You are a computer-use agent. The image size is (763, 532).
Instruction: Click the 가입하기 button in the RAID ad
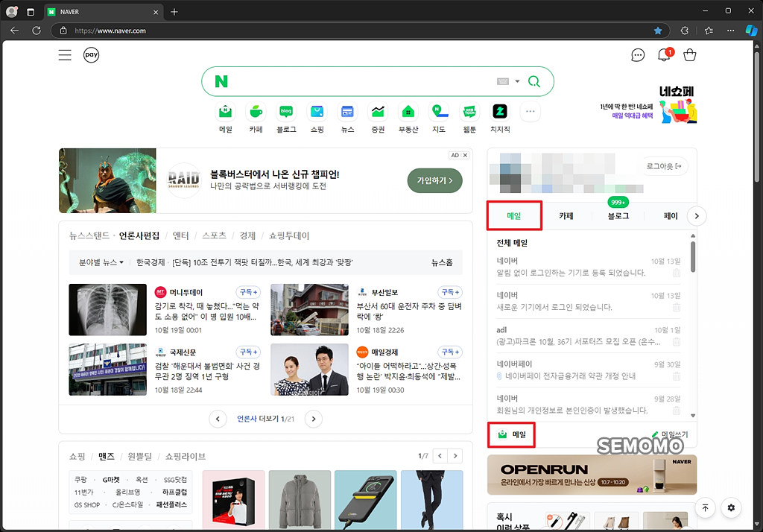434,180
